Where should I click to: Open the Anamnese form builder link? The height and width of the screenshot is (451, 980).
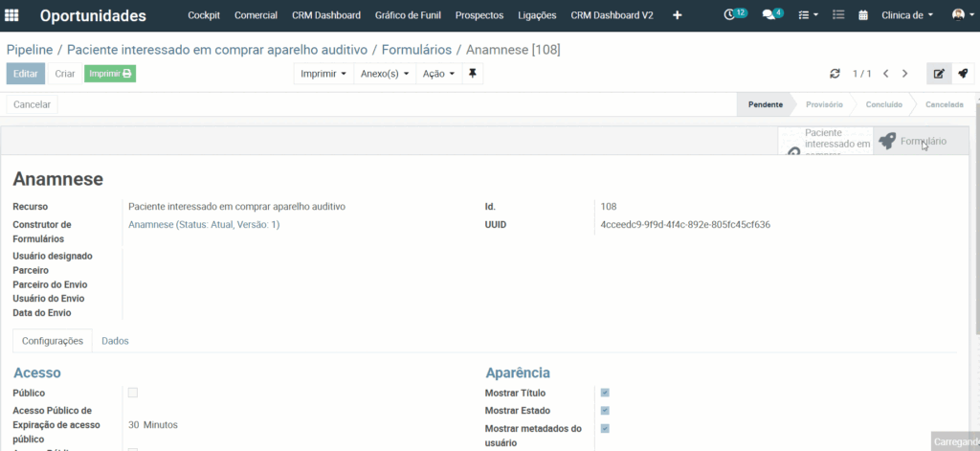pos(204,225)
